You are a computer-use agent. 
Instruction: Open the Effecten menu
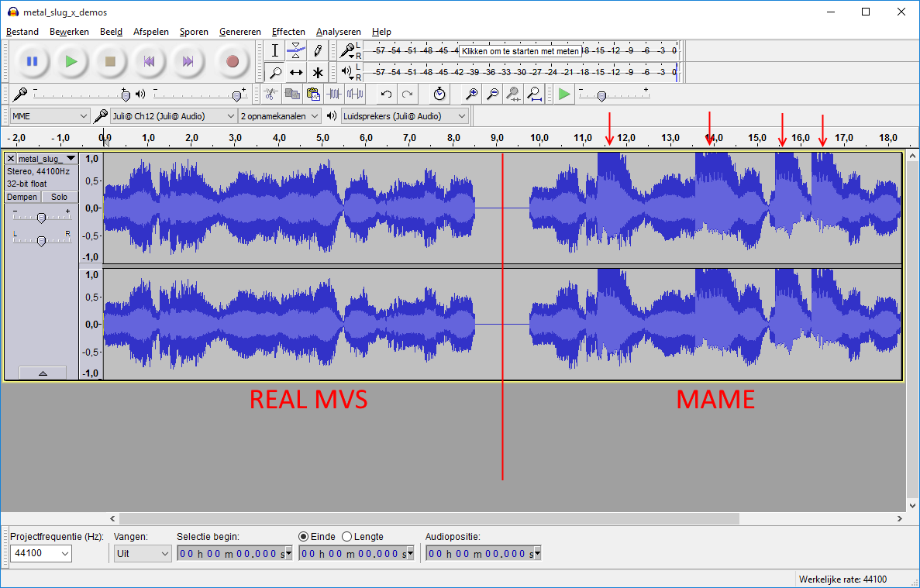click(x=288, y=32)
